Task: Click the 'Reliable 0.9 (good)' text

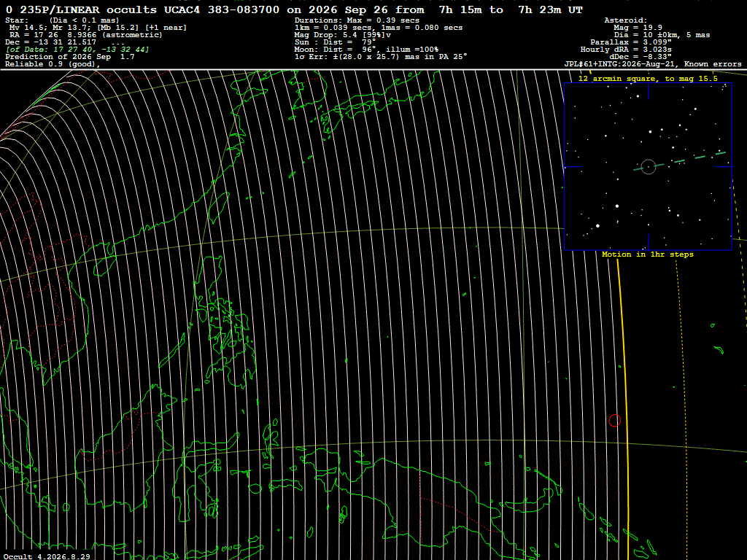Action: point(50,64)
